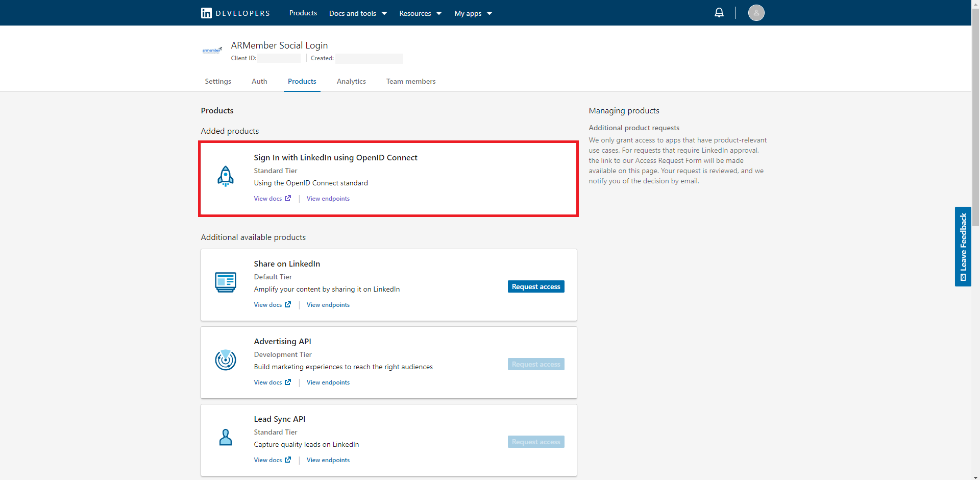Click the Lead Sync API person icon
The image size is (980, 480).
coord(226,438)
